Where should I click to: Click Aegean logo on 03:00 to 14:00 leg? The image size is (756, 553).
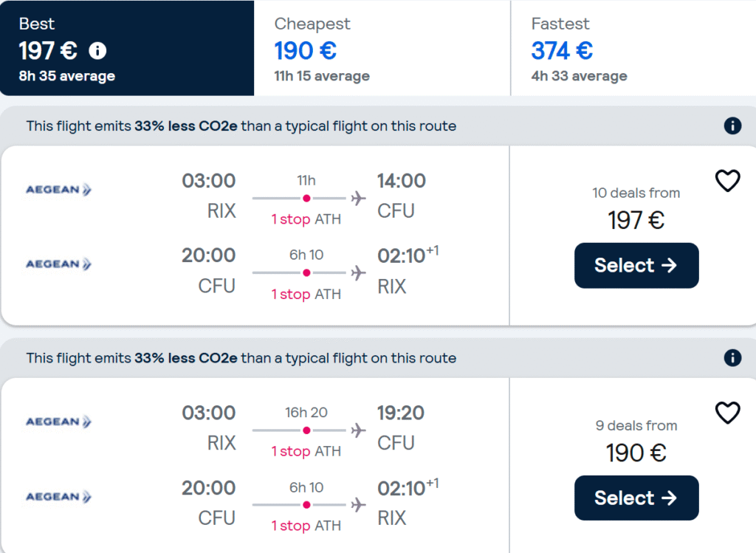pos(58,190)
